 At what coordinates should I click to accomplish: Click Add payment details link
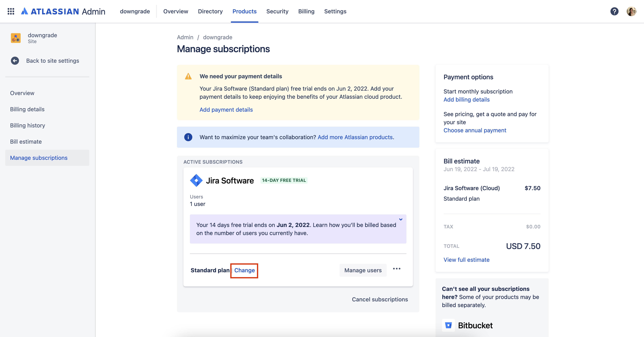tap(226, 110)
